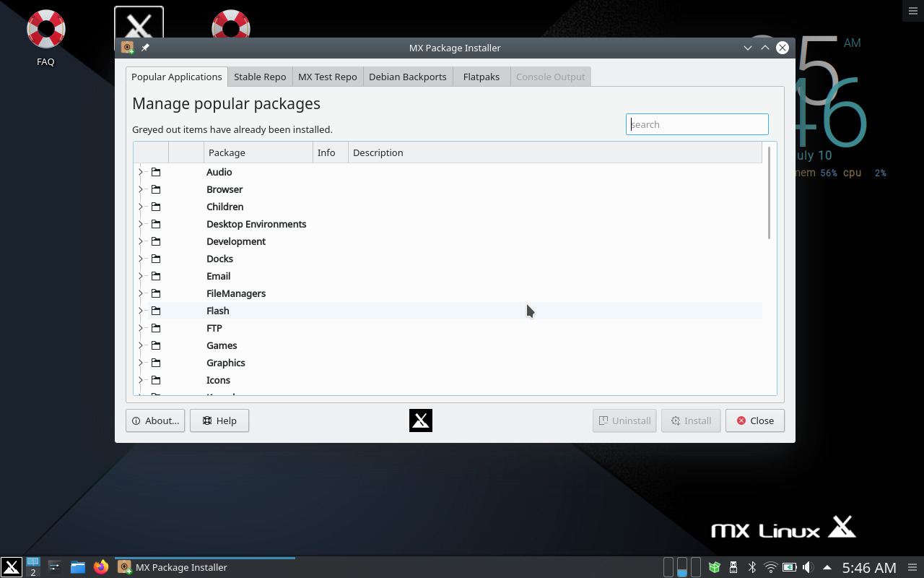Click inside the package search field
Screen dimensions: 924x578
coord(696,124)
